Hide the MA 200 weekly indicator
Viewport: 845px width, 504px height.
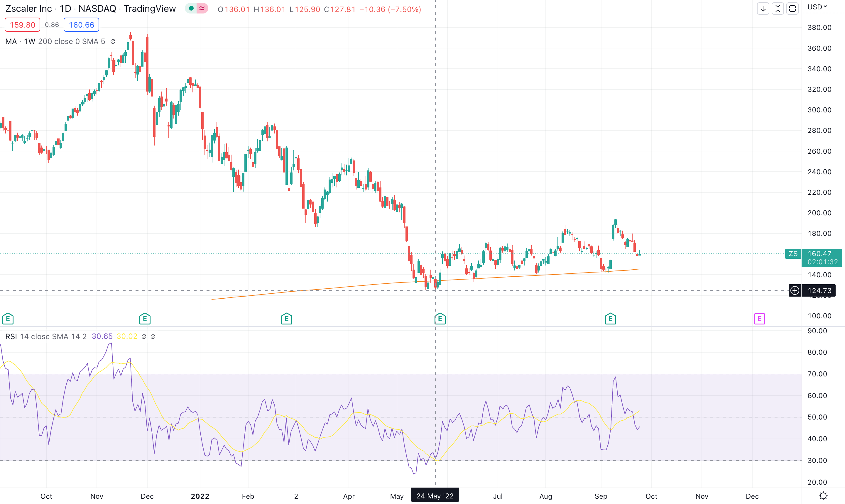coord(113,41)
